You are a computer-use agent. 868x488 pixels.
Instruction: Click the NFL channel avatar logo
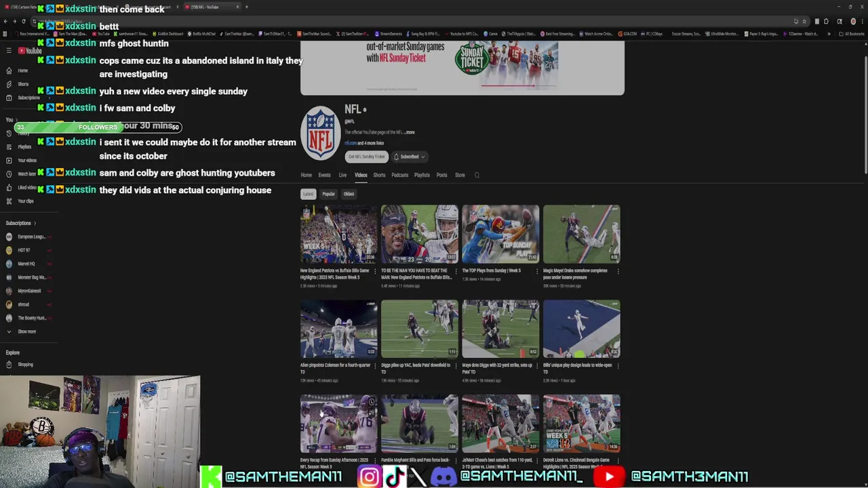(321, 133)
